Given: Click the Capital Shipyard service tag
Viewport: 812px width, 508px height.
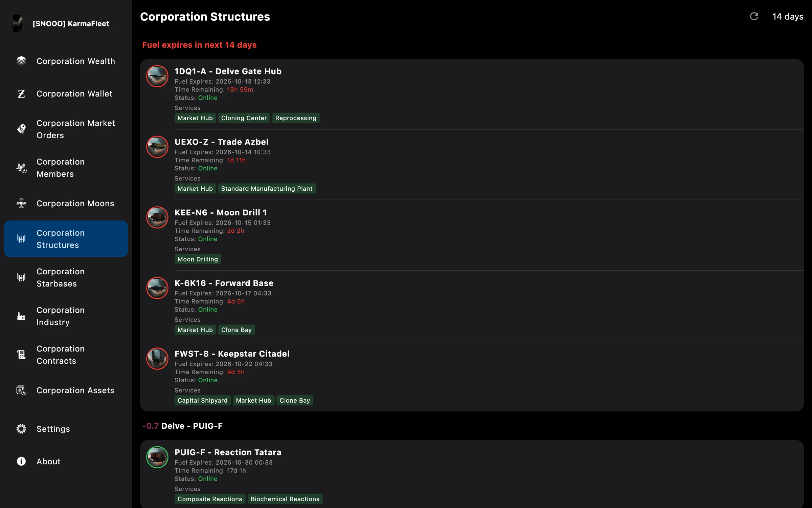Looking at the screenshot, I should (203, 400).
